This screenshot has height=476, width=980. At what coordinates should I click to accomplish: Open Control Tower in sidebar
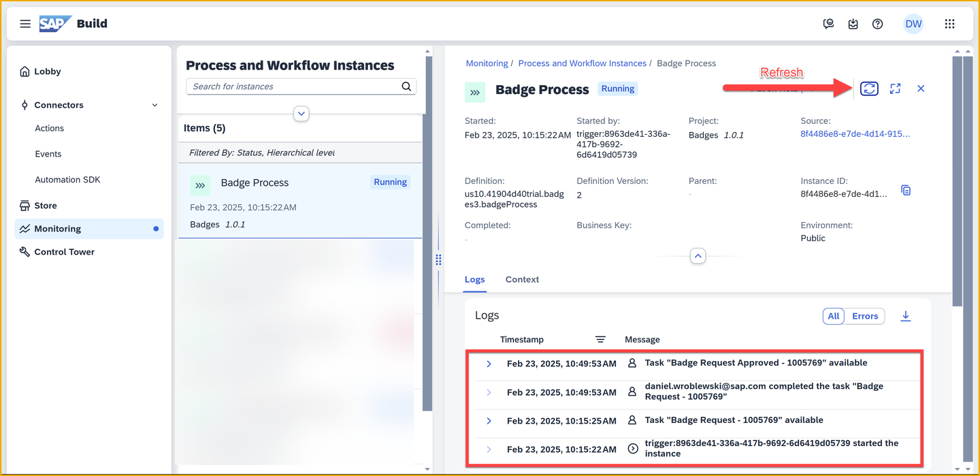tap(64, 252)
